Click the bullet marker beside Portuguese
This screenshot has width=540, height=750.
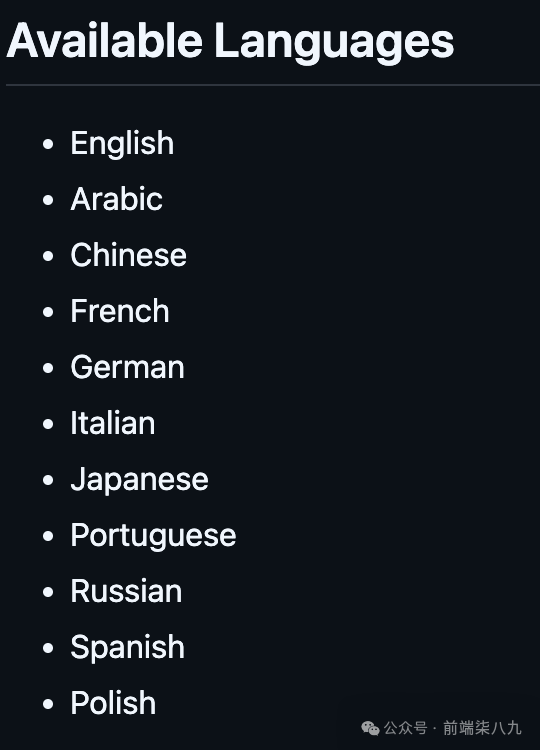tap(48, 536)
